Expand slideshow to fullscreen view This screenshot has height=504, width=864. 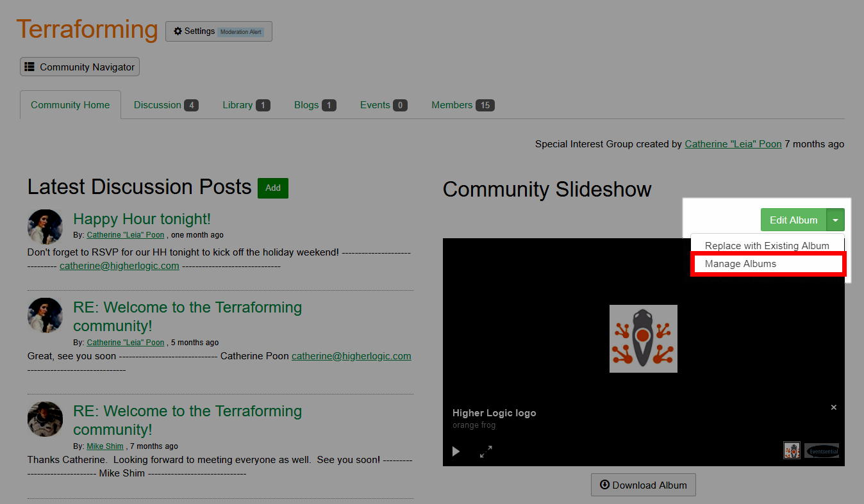tap(486, 451)
